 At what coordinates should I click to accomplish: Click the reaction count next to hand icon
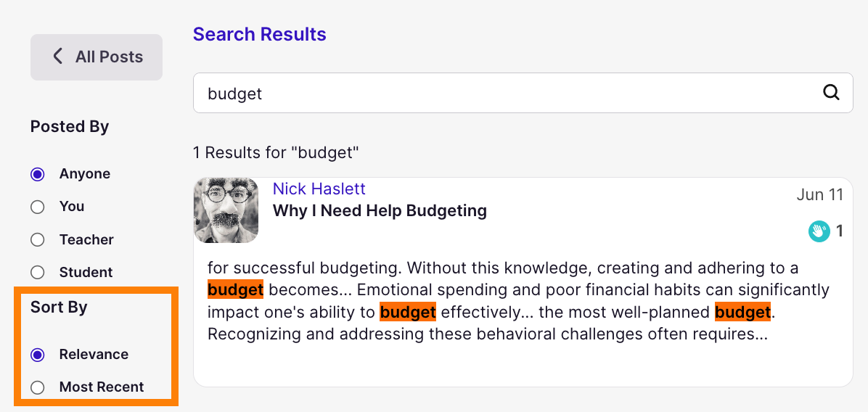(839, 231)
